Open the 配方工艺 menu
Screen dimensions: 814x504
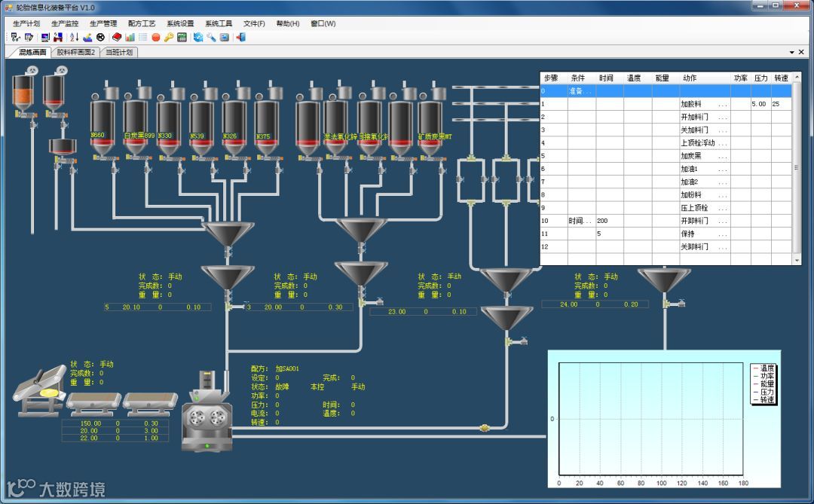pyautogui.click(x=142, y=23)
